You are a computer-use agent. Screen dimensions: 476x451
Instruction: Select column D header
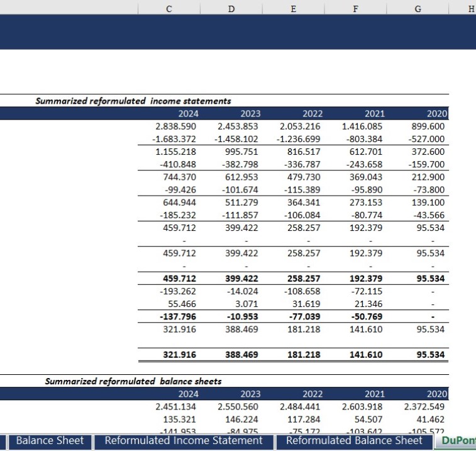pyautogui.click(x=231, y=8)
